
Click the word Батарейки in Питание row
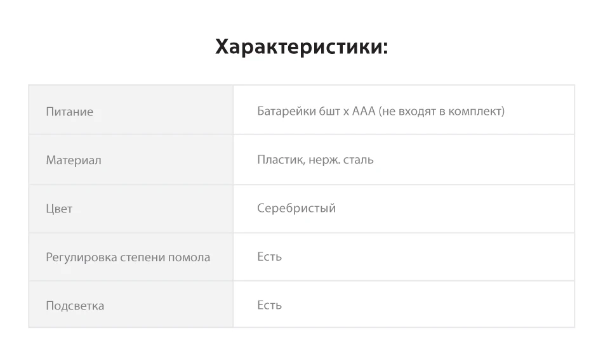(286, 112)
